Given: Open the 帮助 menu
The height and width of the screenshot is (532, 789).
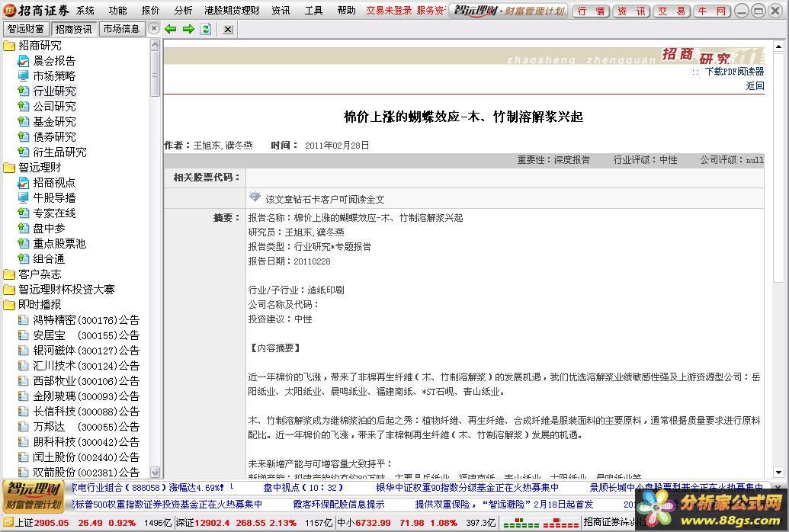Looking at the screenshot, I should tap(346, 10).
